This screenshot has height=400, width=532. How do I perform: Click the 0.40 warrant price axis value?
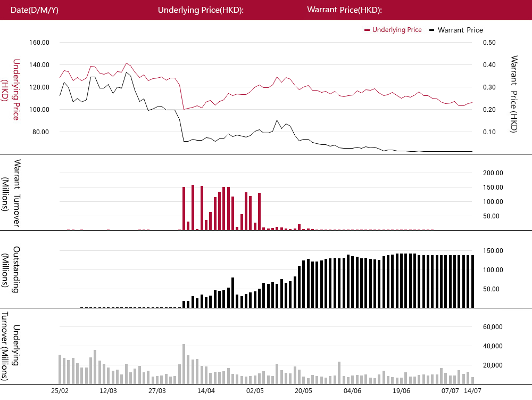pyautogui.click(x=489, y=65)
